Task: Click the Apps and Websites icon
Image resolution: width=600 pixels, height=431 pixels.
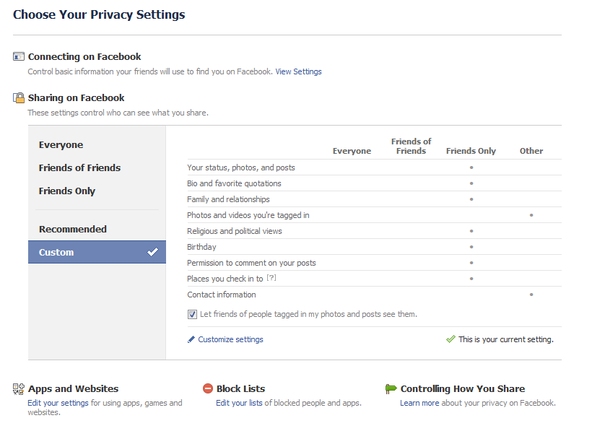Action: point(18,389)
